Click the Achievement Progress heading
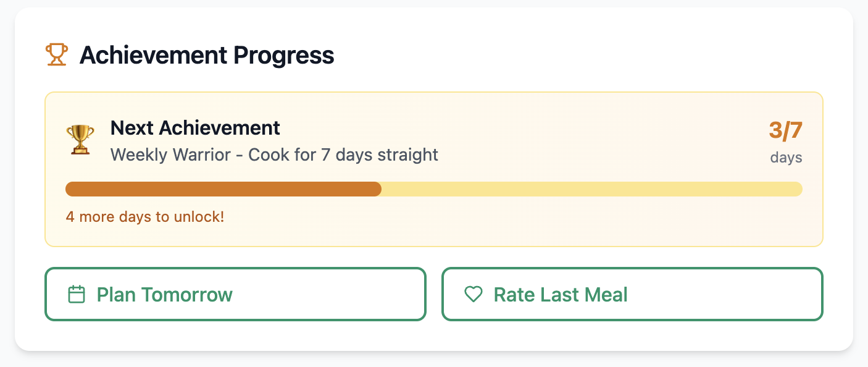The image size is (868, 367). (207, 56)
